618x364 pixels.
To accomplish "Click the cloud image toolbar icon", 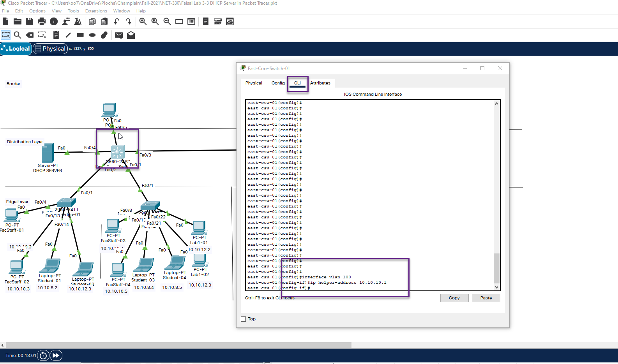I will tap(230, 21).
